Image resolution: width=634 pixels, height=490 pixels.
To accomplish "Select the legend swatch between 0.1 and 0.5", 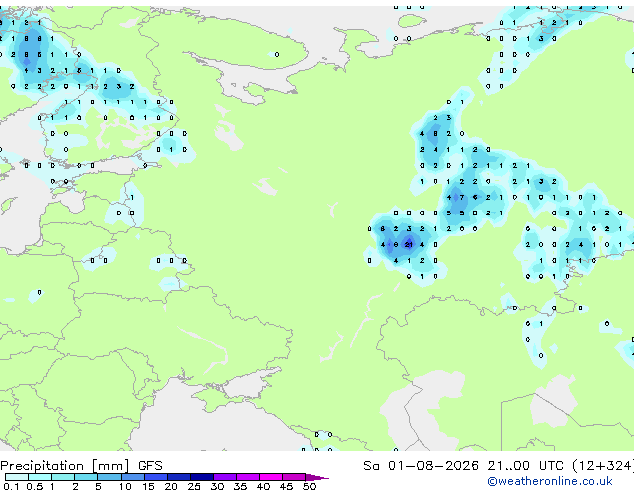I will click(17, 477).
